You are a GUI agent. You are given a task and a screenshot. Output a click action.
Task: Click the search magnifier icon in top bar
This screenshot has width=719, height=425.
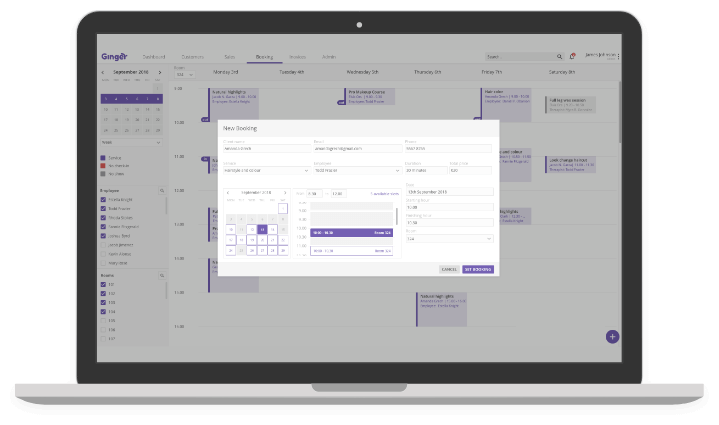coord(559,57)
